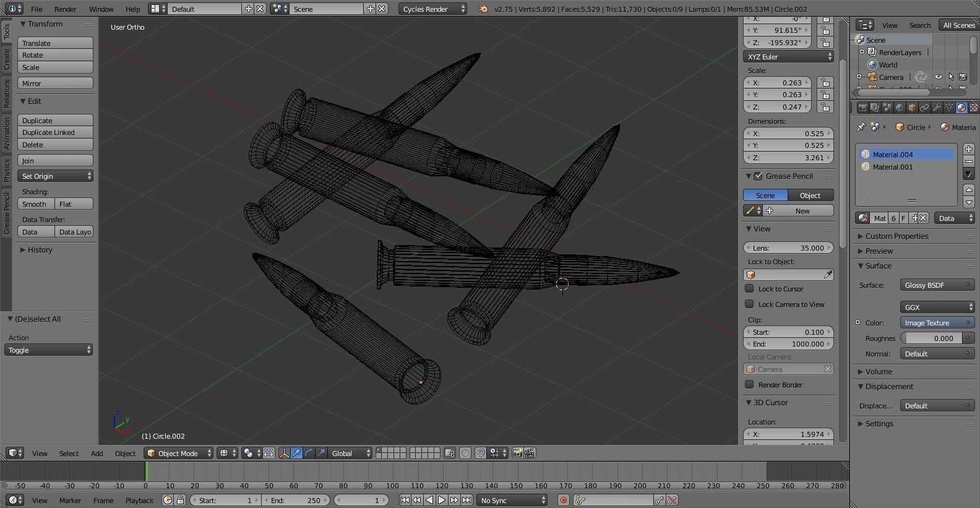Open the GGX distribution dropdown
The image size is (980, 508).
[x=937, y=308]
